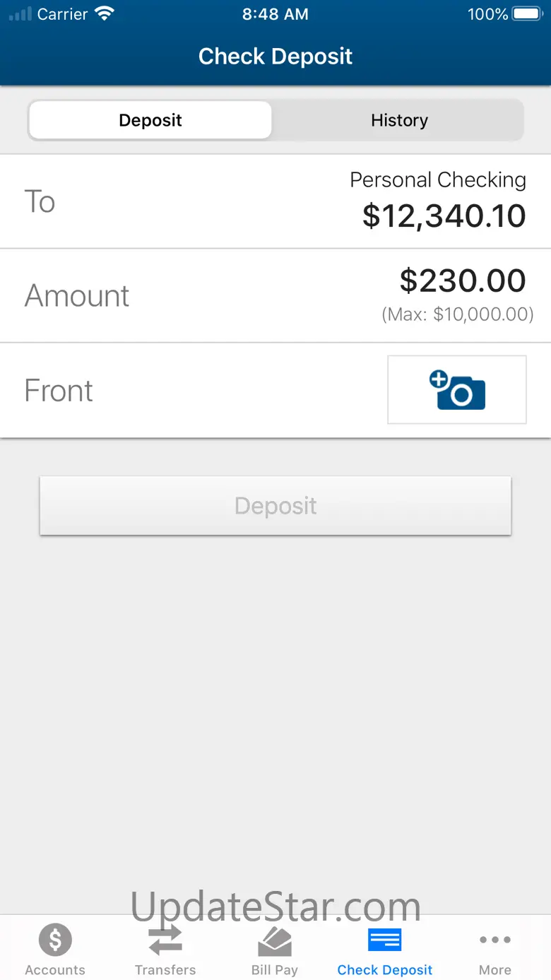Open the More three-dots icon
Screen dimensions: 551x980
(494, 940)
